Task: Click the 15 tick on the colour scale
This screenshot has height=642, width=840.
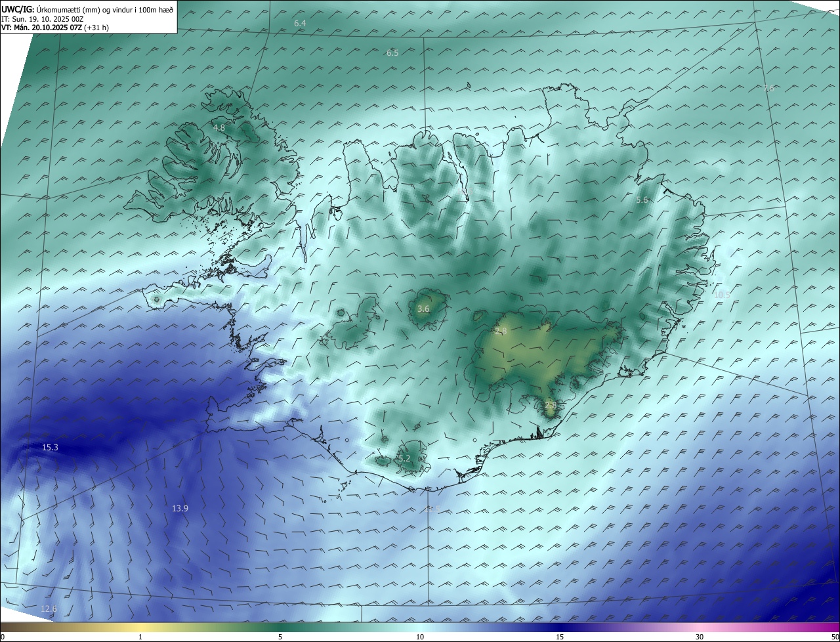Action: click(560, 637)
